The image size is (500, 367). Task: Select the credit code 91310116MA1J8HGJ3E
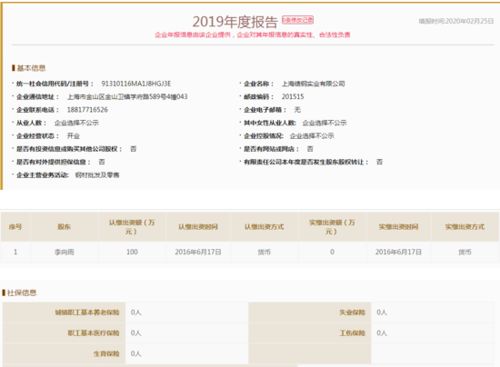coord(136,83)
